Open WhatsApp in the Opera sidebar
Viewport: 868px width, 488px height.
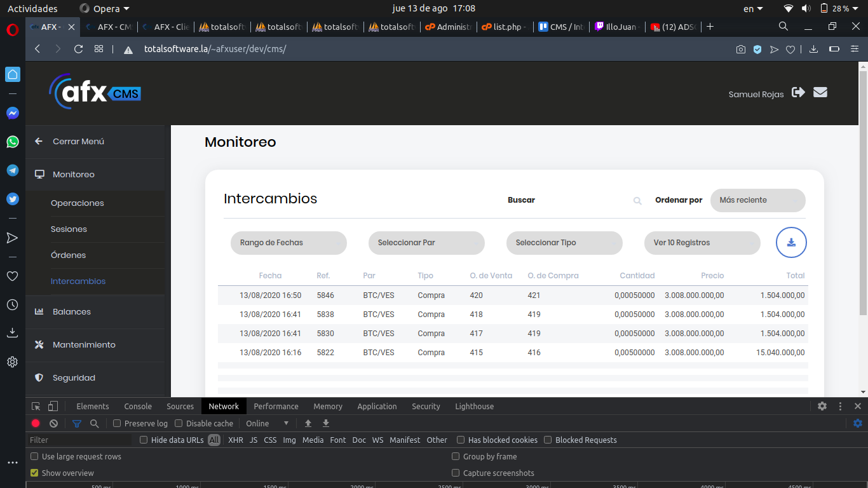13,142
